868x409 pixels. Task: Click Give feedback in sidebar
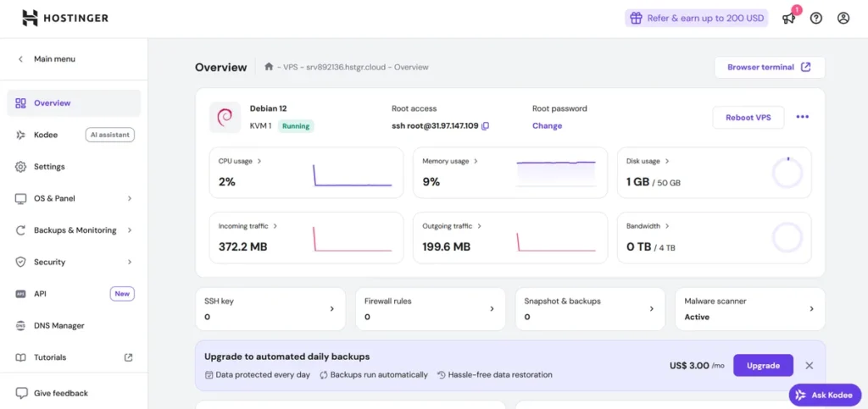[x=61, y=394]
